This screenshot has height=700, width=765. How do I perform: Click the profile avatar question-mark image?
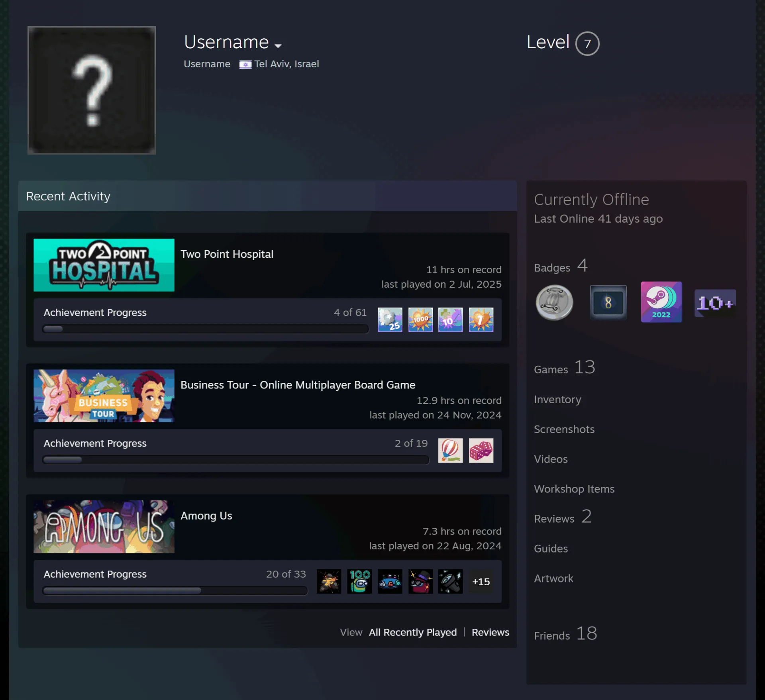92,90
